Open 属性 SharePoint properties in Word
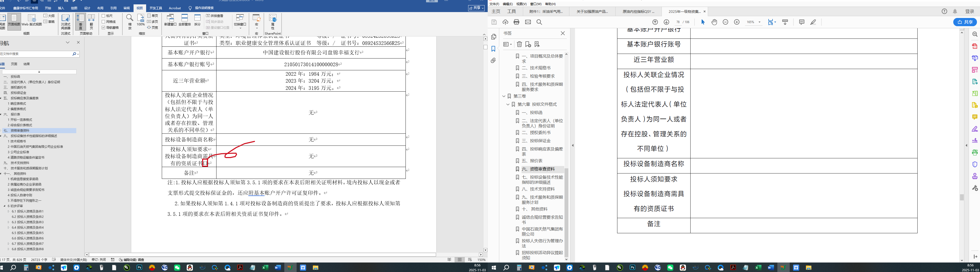980x272 pixels. click(x=273, y=22)
